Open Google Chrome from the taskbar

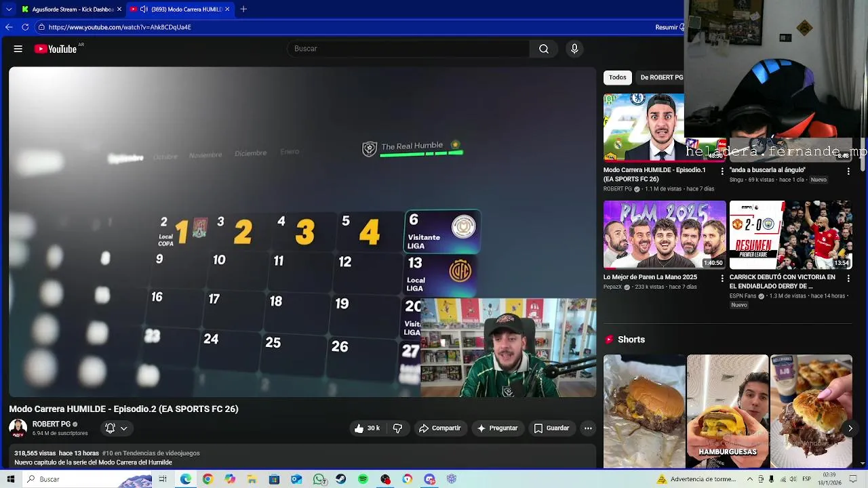208,479
